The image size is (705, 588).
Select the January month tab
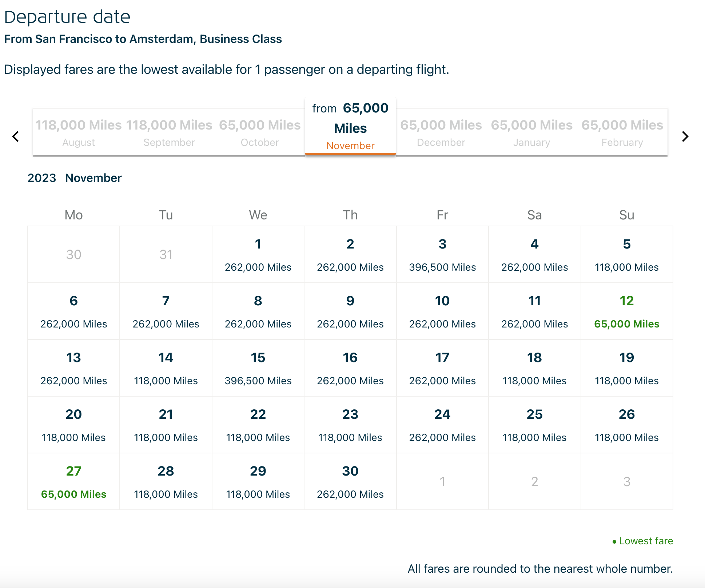coord(531,132)
